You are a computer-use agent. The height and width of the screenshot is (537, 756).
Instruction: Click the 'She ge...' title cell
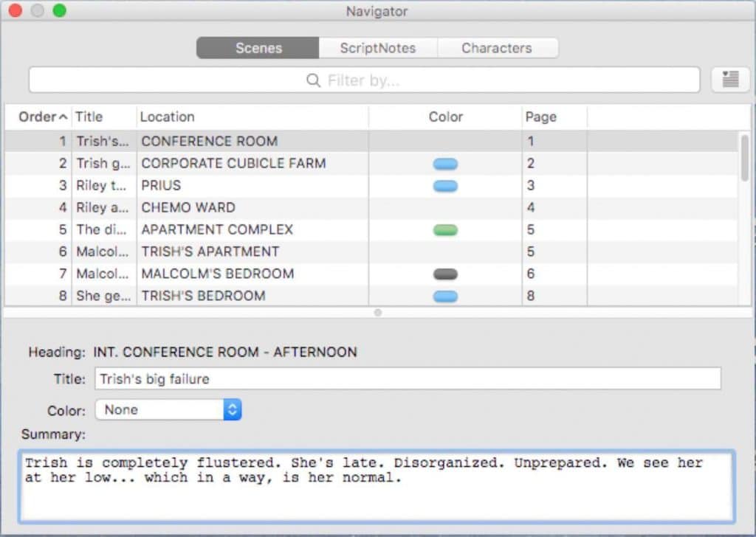[103, 296]
